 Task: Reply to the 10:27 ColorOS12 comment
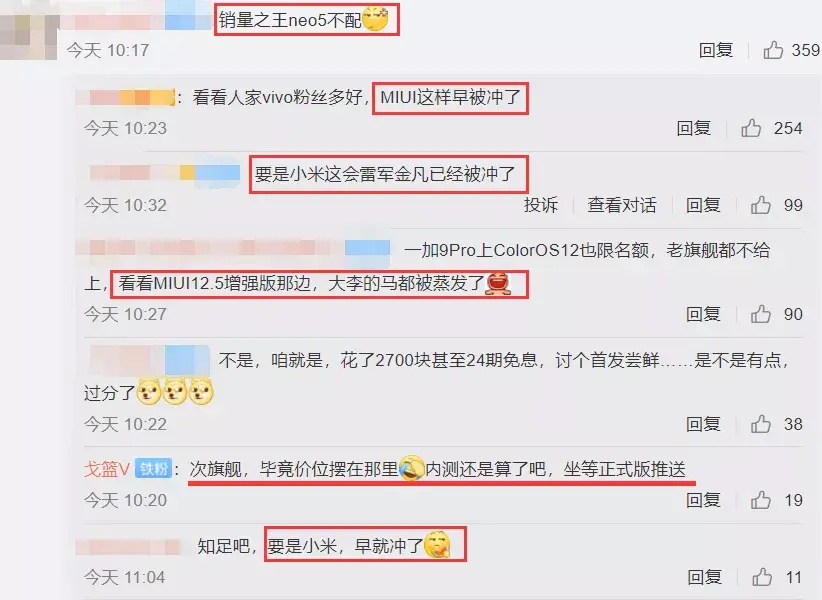point(703,314)
